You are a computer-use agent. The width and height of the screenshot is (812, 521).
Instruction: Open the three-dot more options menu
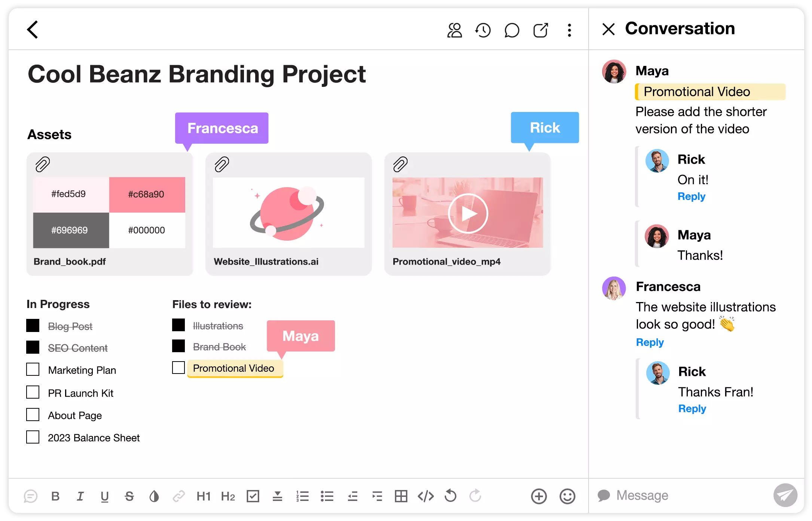click(569, 30)
